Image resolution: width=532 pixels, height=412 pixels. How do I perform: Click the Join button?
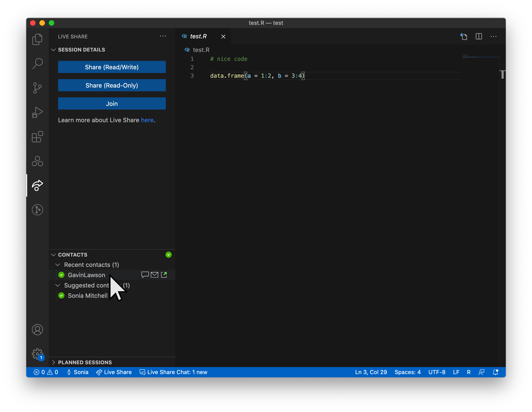(x=112, y=103)
